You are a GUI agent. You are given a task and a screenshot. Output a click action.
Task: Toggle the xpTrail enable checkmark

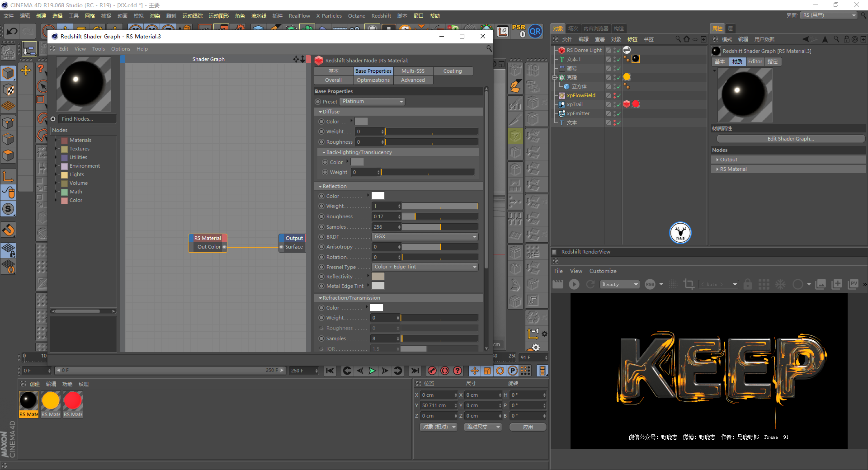point(618,104)
